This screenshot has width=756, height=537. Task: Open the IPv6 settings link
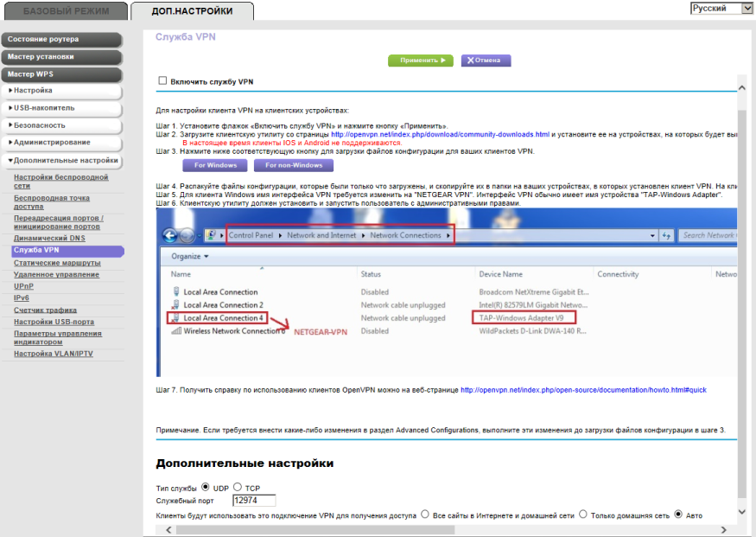[22, 297]
